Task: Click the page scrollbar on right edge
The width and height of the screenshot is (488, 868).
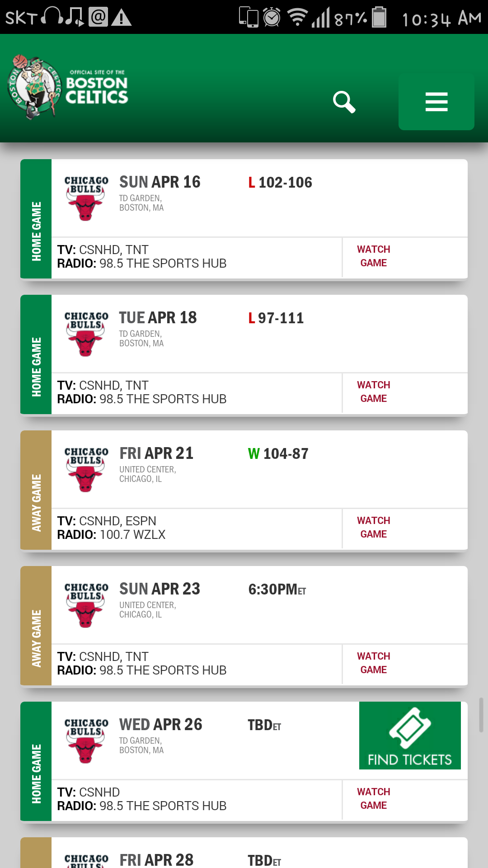Action: 481,715
